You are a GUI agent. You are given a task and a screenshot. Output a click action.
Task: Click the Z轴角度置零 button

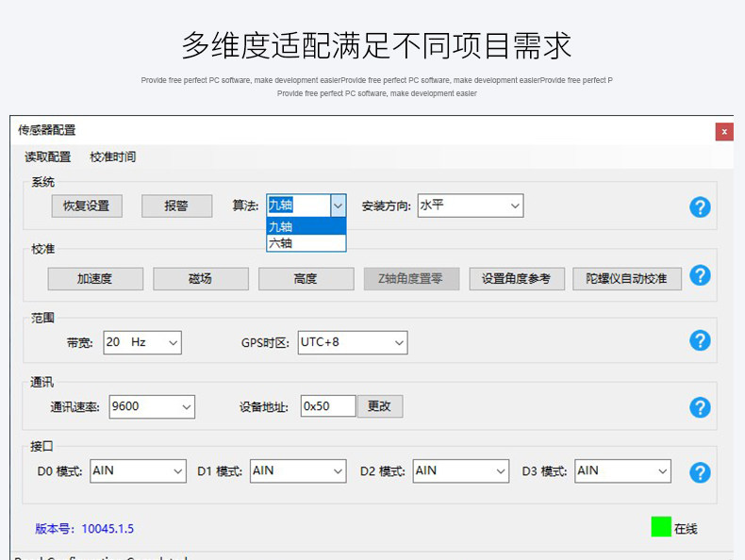coord(411,279)
